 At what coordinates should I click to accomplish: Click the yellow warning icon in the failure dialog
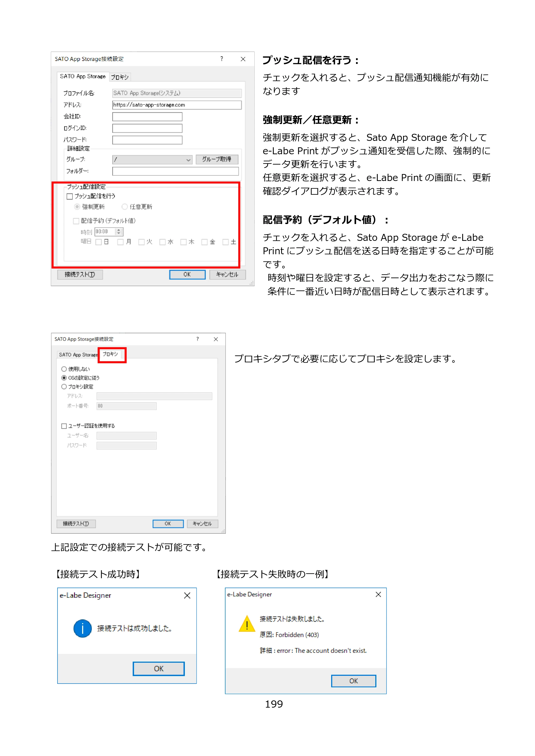247,623
